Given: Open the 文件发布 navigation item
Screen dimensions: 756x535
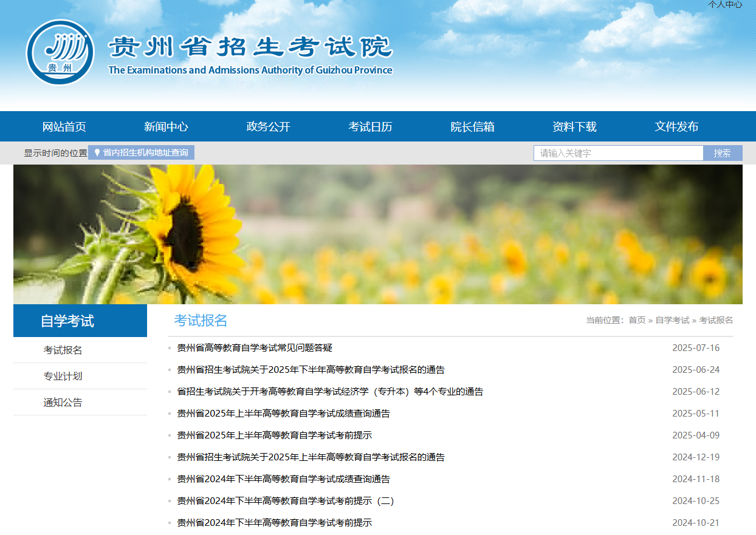Looking at the screenshot, I should point(676,127).
